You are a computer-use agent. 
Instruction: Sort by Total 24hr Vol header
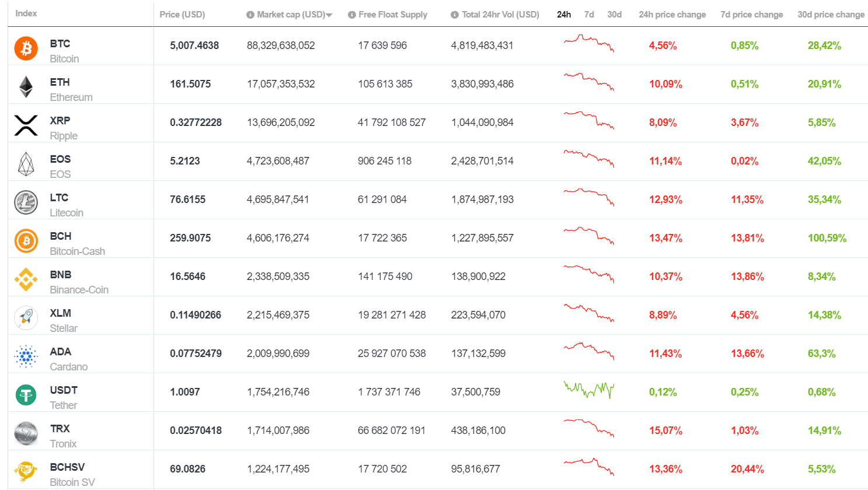[x=500, y=15]
